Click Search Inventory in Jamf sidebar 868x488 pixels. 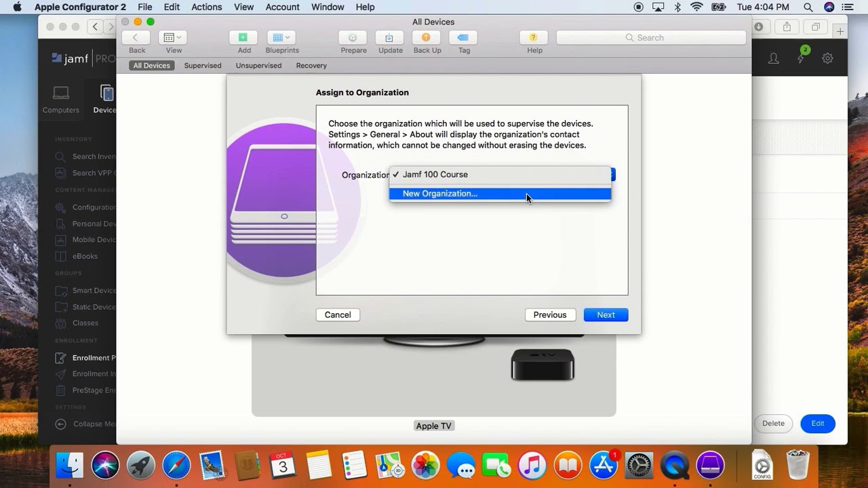[86, 157]
